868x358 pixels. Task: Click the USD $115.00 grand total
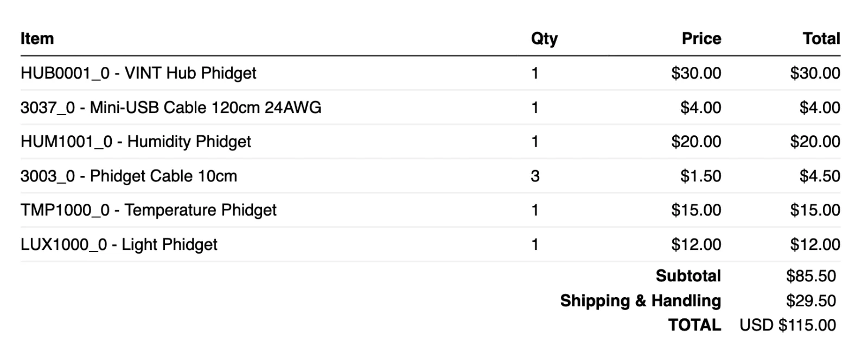[788, 325]
